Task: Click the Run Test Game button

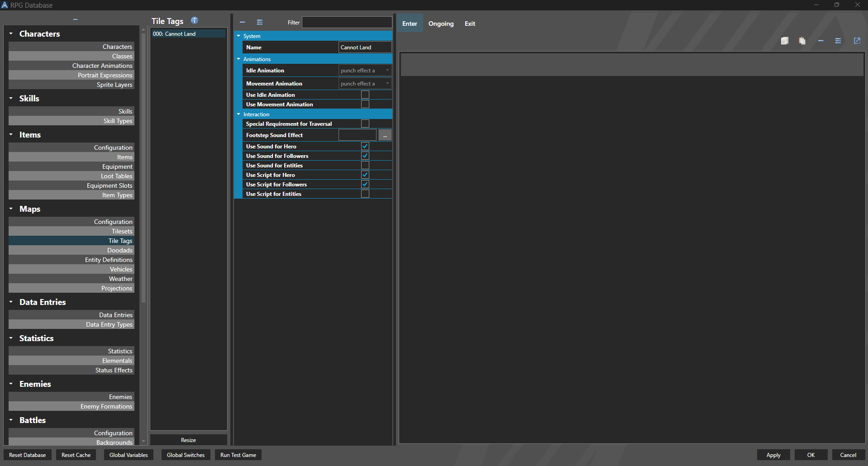Action: coord(238,455)
